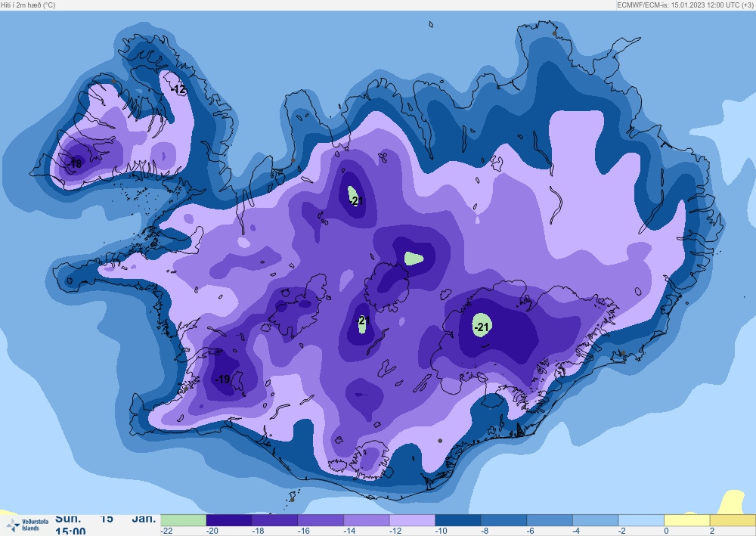Click the map title 'Hiti í 2m hæð (°C)'
This screenshot has height=536, width=756.
coord(29,5)
